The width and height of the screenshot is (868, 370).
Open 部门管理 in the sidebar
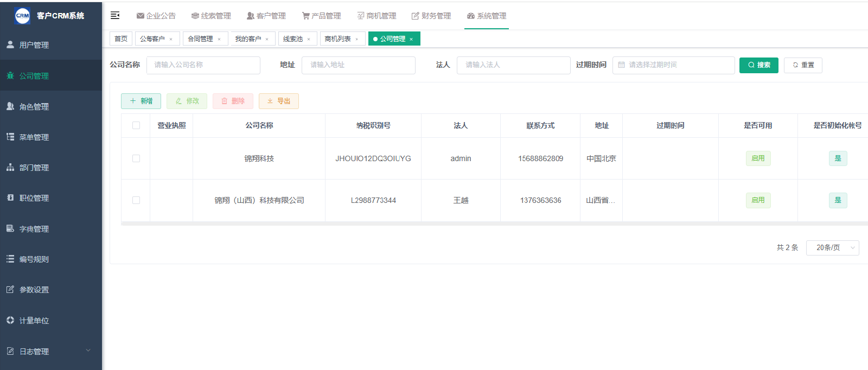tap(34, 168)
